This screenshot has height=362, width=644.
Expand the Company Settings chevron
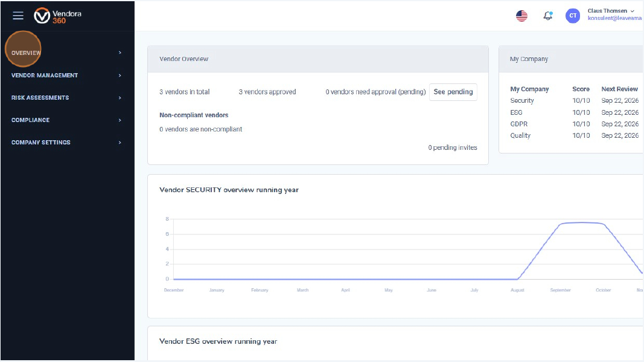point(120,142)
